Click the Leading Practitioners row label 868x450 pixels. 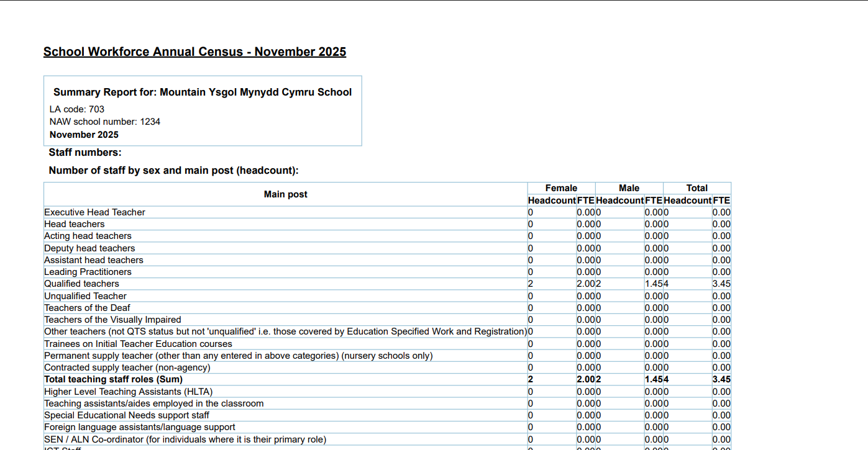88,272
